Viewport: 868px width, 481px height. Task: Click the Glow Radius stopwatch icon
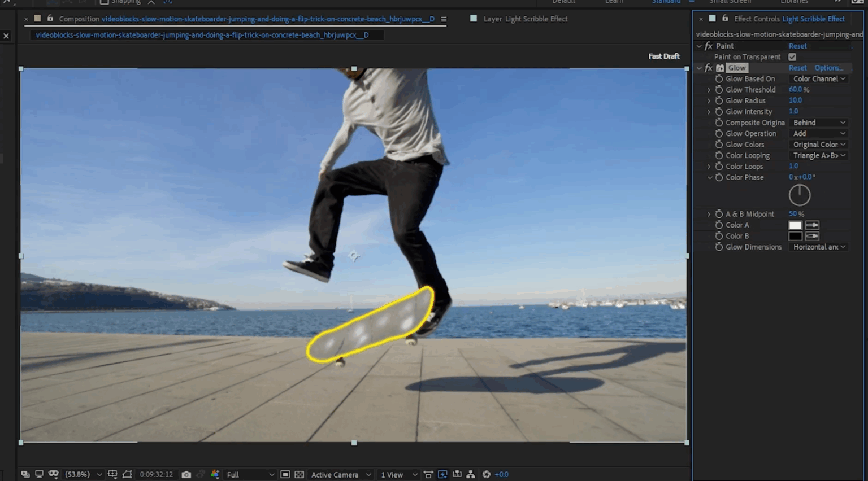[719, 100]
